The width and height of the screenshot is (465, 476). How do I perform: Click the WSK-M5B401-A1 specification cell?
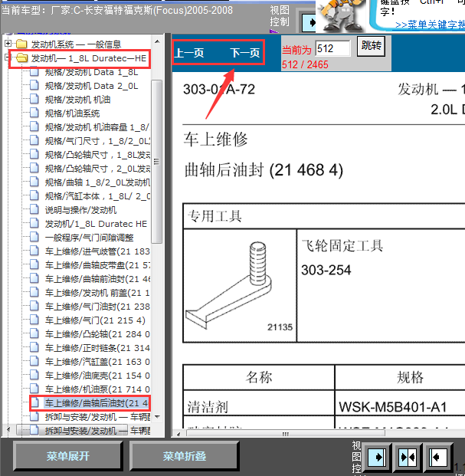(400, 403)
